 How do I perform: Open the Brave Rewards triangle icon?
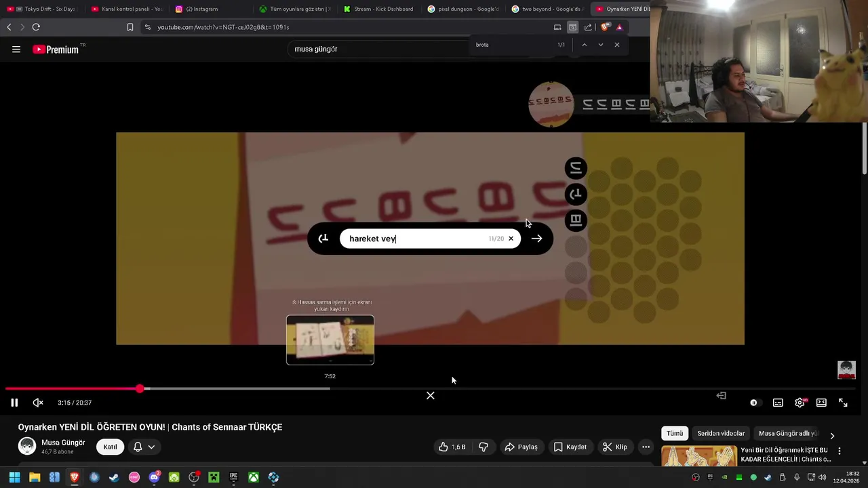click(619, 27)
